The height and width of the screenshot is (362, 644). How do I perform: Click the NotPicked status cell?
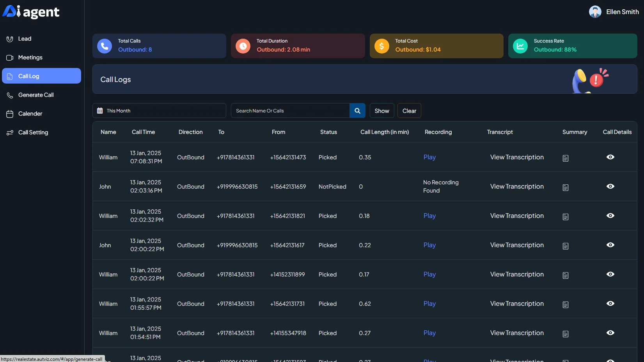tap(332, 187)
